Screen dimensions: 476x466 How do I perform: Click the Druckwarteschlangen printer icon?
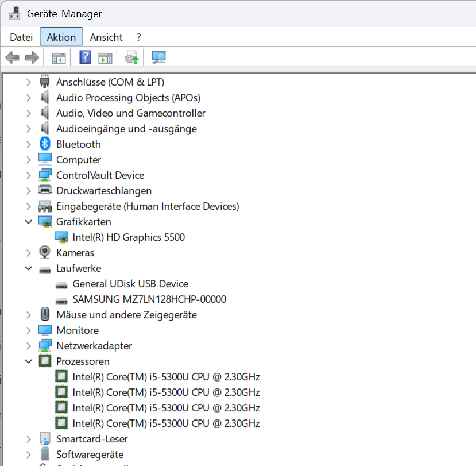45,190
